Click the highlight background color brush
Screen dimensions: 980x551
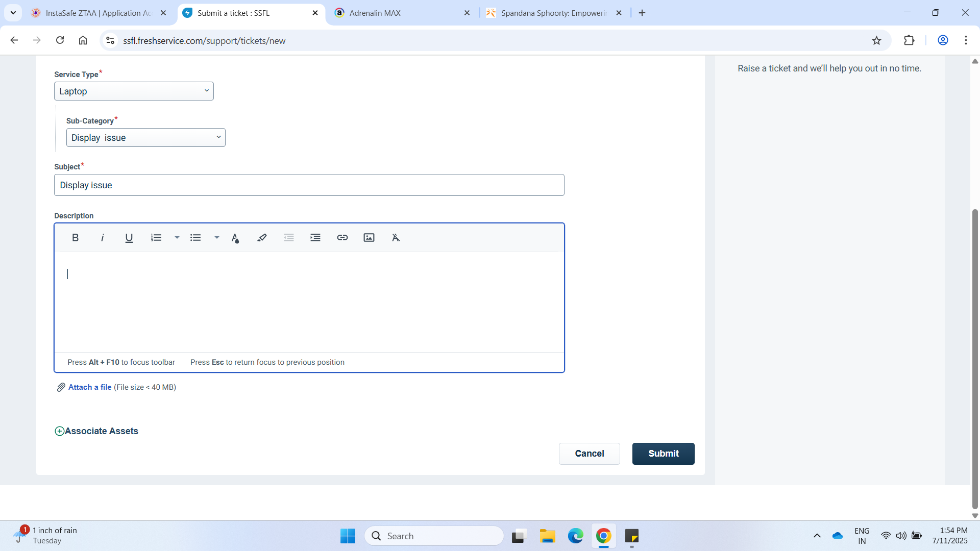(262, 238)
